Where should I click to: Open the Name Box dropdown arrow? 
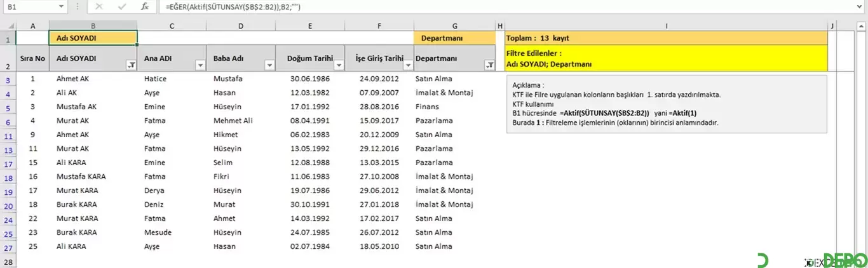[61, 6]
